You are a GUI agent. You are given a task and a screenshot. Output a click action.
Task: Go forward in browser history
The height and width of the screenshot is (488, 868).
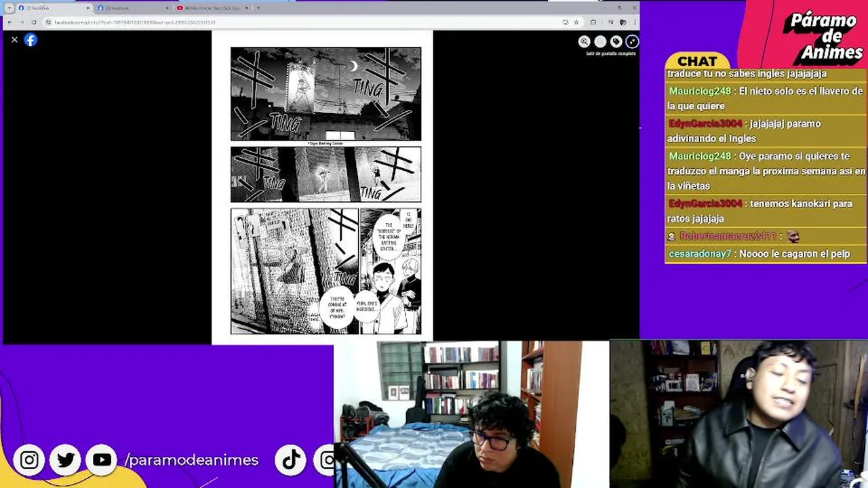[22, 22]
